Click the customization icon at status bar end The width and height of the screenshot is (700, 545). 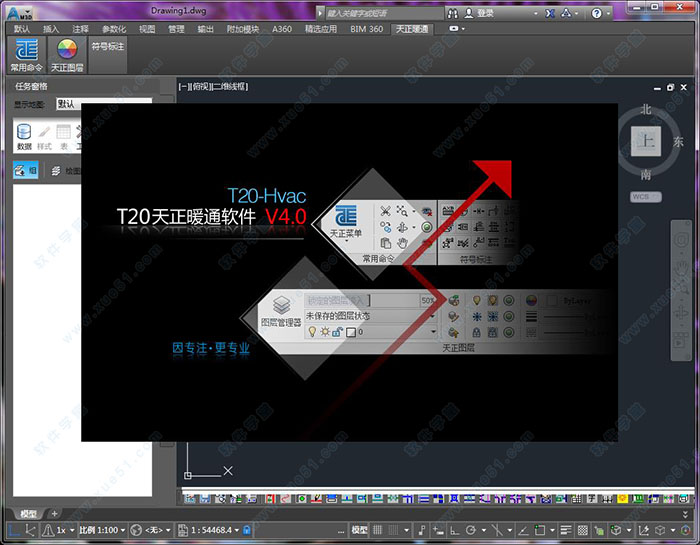pyautogui.click(x=687, y=530)
